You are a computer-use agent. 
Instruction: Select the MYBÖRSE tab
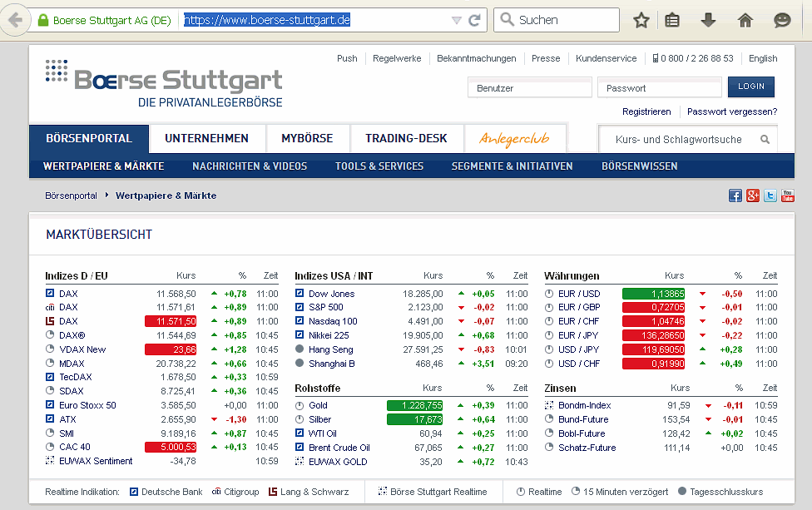pos(307,139)
